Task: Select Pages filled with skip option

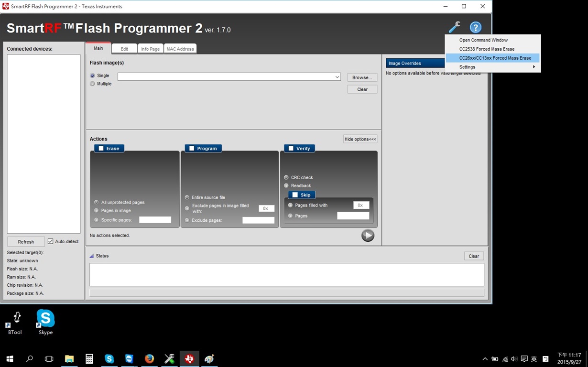Action: (x=290, y=205)
